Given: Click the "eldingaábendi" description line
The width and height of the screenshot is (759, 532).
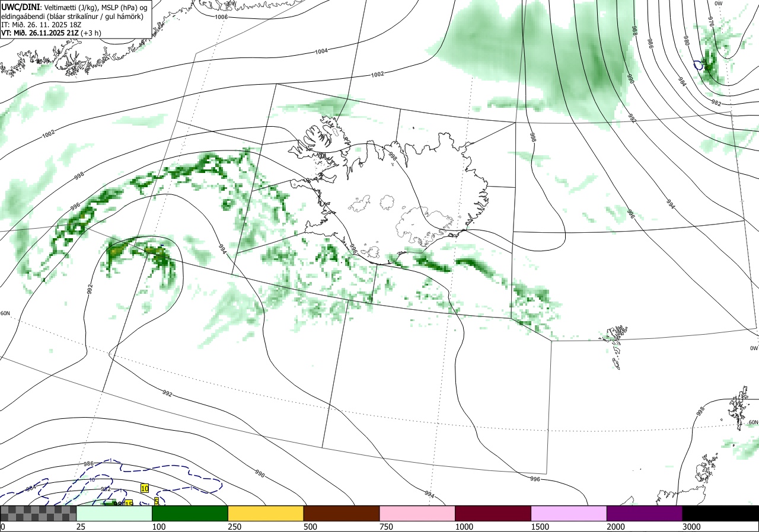Looking at the screenshot, I should pos(72,16).
